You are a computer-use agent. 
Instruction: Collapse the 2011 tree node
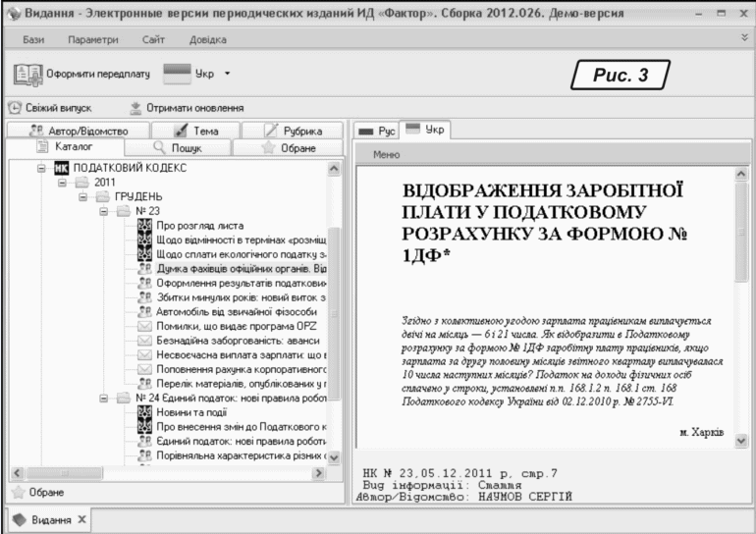tap(63, 182)
